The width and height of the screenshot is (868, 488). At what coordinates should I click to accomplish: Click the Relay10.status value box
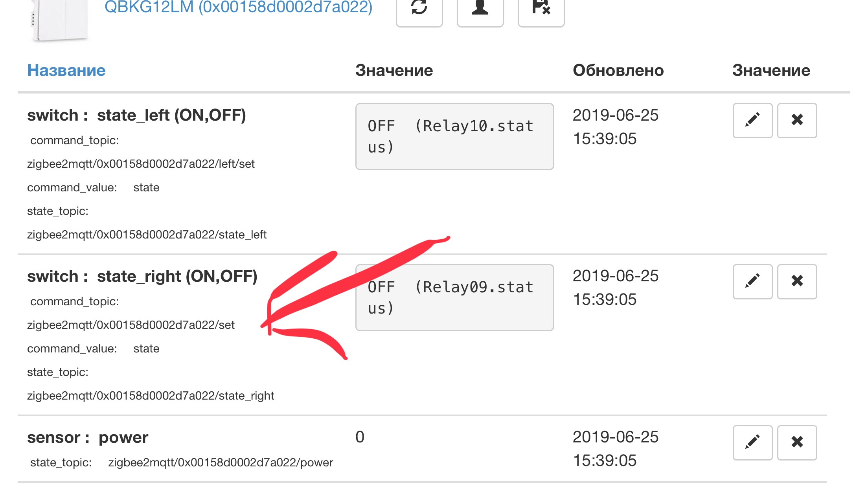[454, 136]
